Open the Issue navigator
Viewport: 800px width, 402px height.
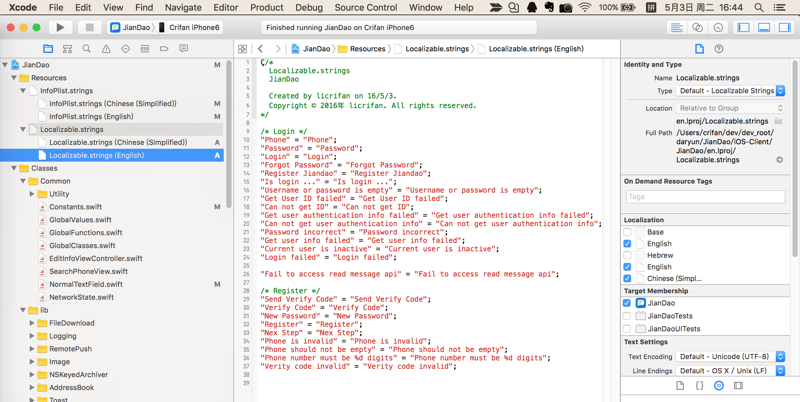point(106,49)
